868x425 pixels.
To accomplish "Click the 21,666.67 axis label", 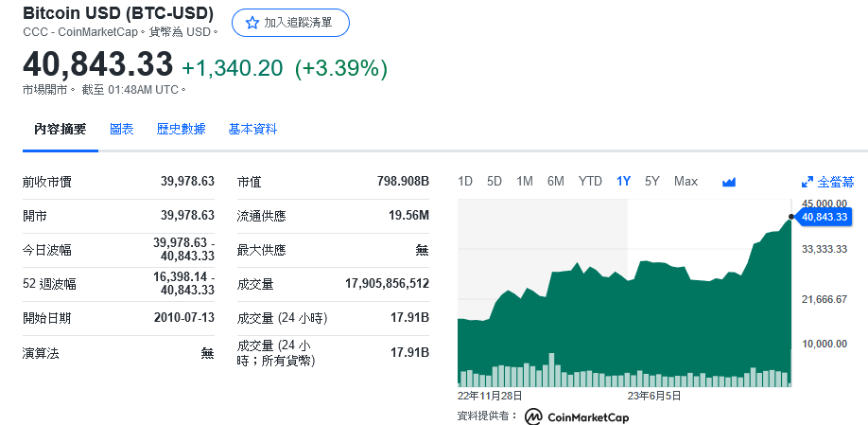I will 825,299.
